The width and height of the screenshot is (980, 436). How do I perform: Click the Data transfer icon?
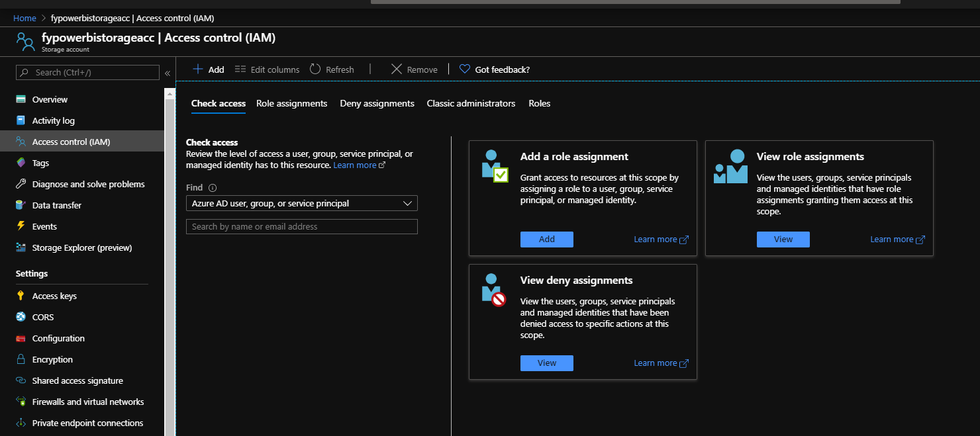21,205
